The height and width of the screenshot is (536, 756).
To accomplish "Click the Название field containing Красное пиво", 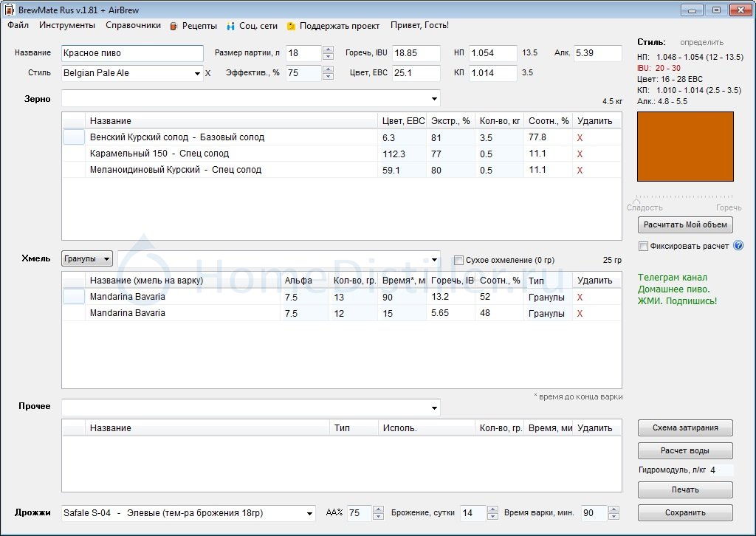I will tap(132, 53).
